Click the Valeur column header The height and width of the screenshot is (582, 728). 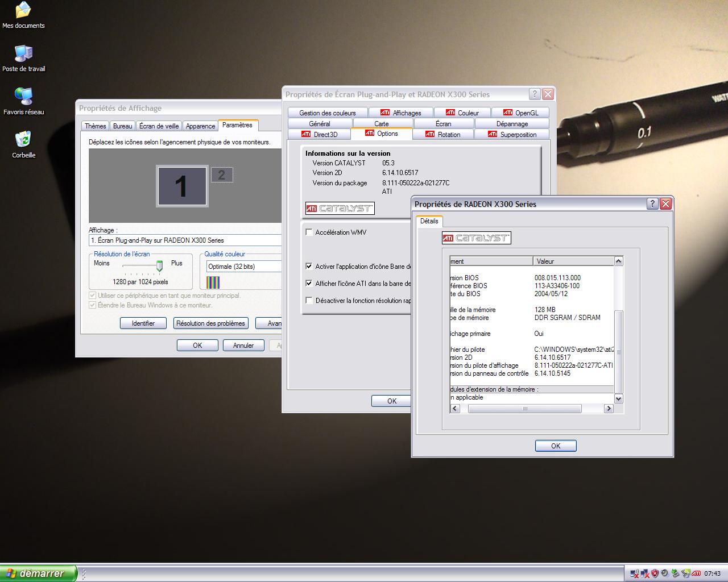[x=573, y=261]
